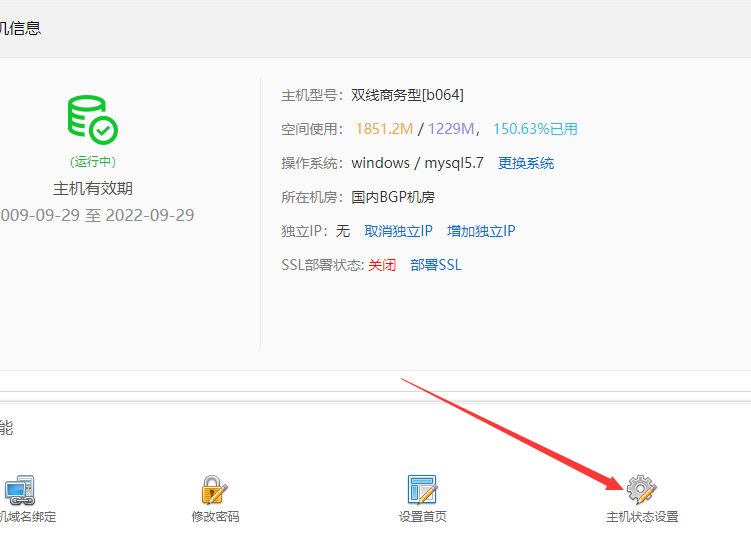Click the blue 150.63%已用 usage text
The height and width of the screenshot is (542, 751).
[535, 129]
